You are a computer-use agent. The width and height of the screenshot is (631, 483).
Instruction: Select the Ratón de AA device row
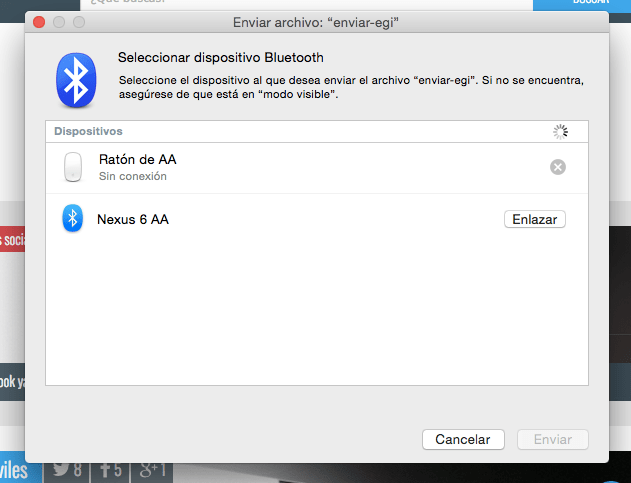pyautogui.click(x=317, y=168)
